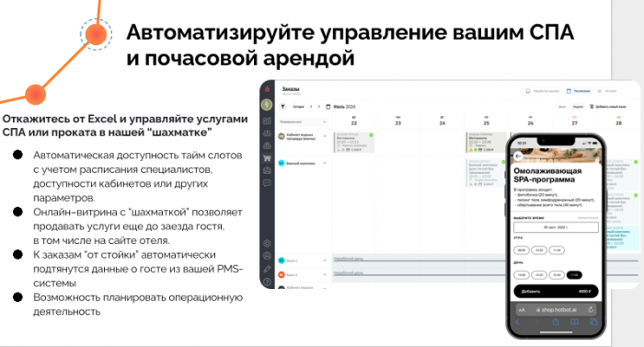Select the 15:40 daytime slot
Viewport: 644px width, 347px height.
coord(557,274)
